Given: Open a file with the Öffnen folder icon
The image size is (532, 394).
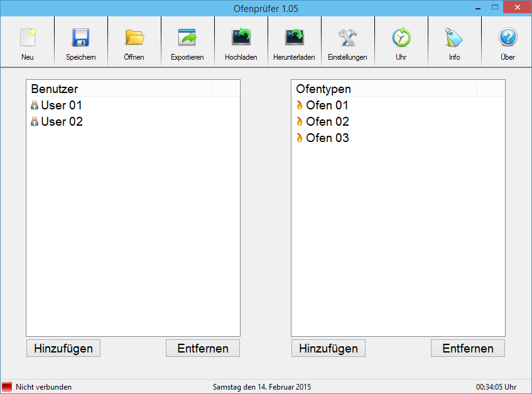Looking at the screenshot, I should [x=134, y=38].
